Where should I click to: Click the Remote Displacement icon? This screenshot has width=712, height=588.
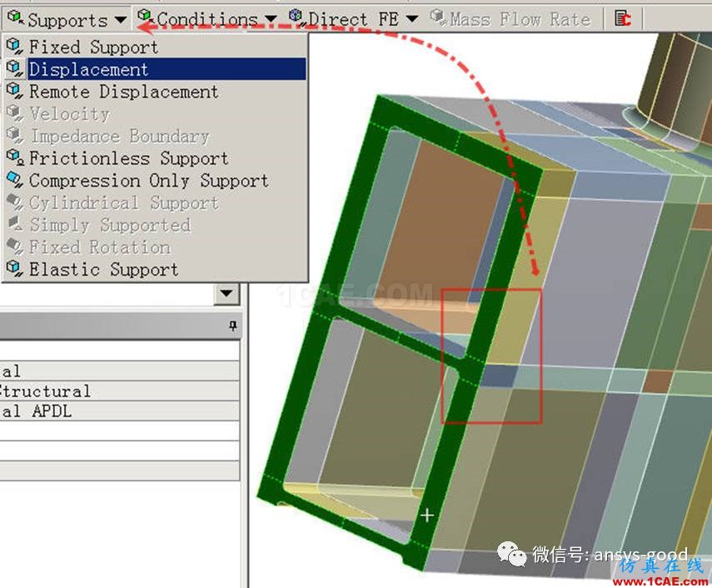pos(14,91)
